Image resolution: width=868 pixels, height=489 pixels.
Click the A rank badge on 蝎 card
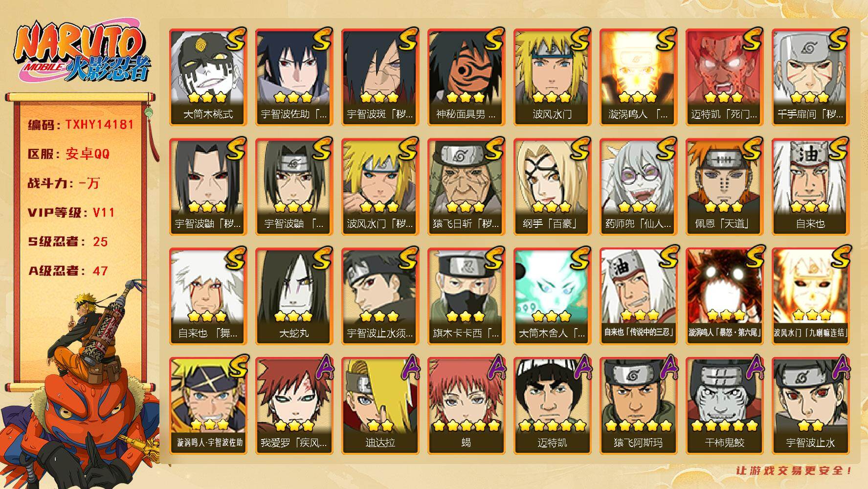pos(494,368)
